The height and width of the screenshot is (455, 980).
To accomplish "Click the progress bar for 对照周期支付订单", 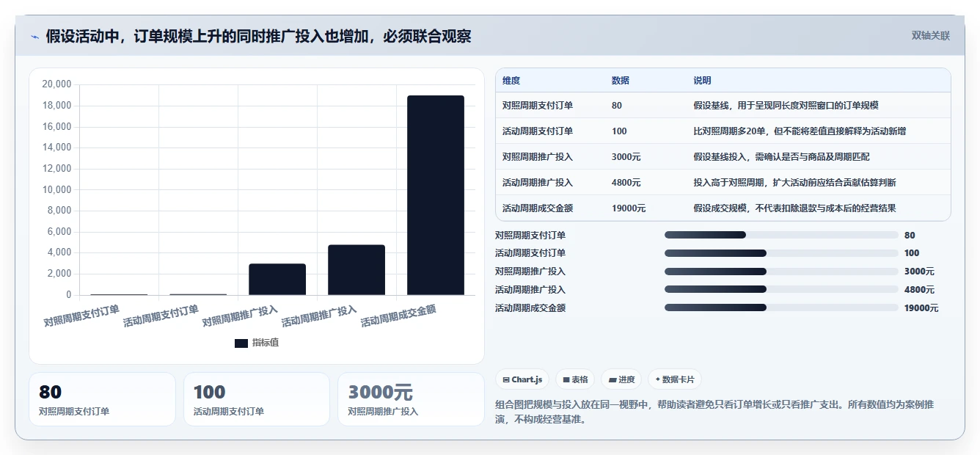I will tap(781, 235).
